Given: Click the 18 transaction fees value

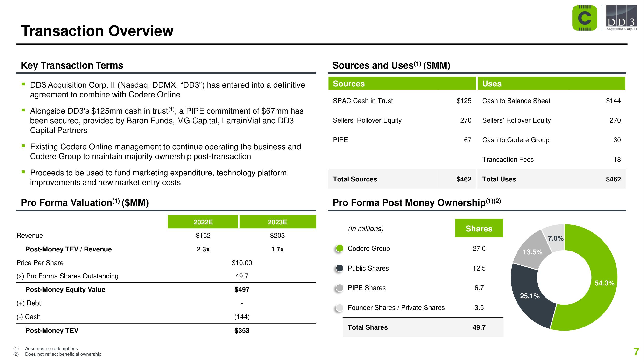Looking at the screenshot, I should [617, 159].
